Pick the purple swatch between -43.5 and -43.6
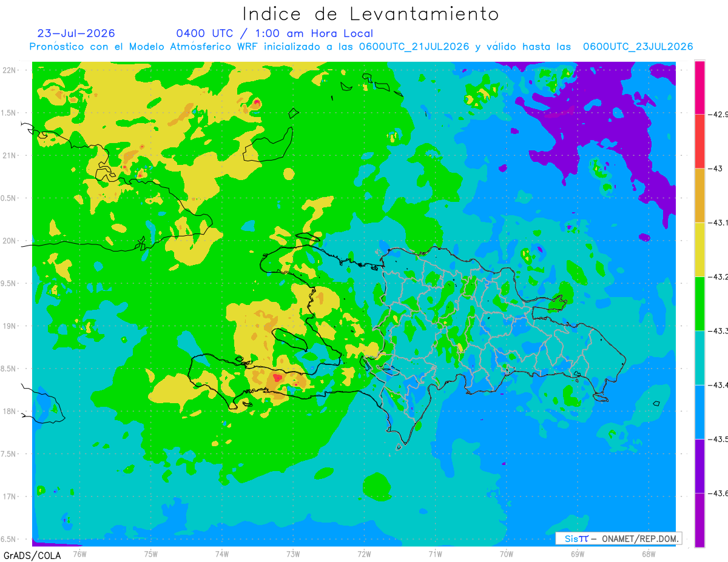 [699, 466]
